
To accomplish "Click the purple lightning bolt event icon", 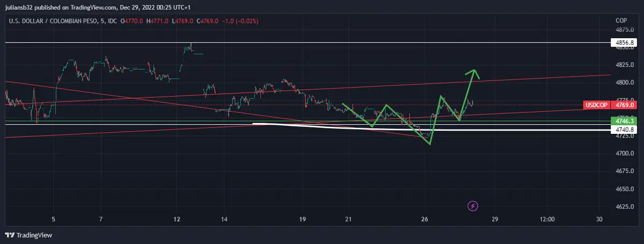I will click(473, 205).
